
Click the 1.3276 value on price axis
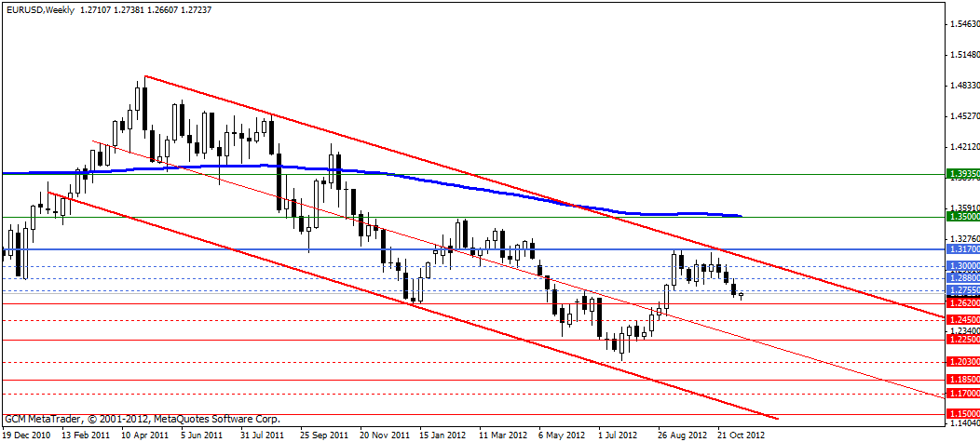(964, 238)
